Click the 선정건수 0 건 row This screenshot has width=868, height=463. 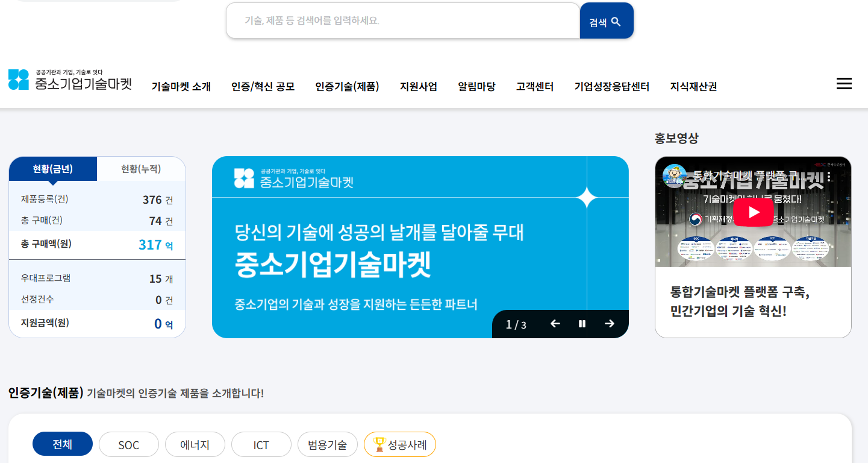97,300
